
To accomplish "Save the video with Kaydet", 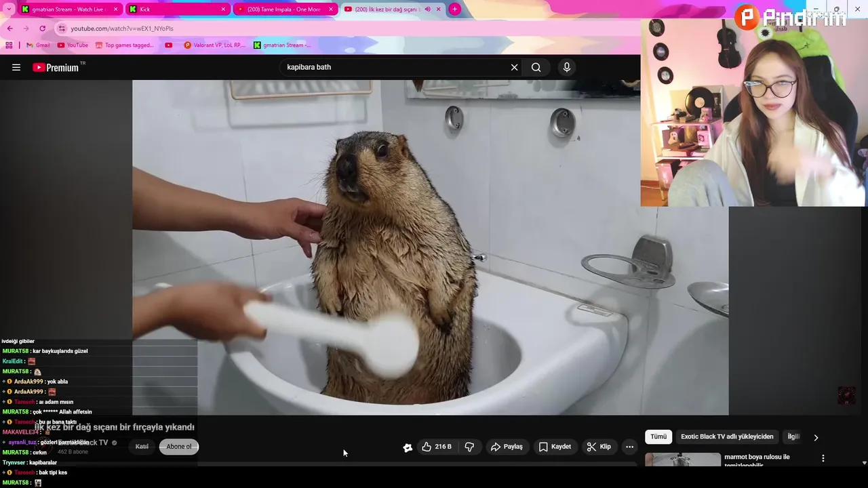I will (x=555, y=447).
